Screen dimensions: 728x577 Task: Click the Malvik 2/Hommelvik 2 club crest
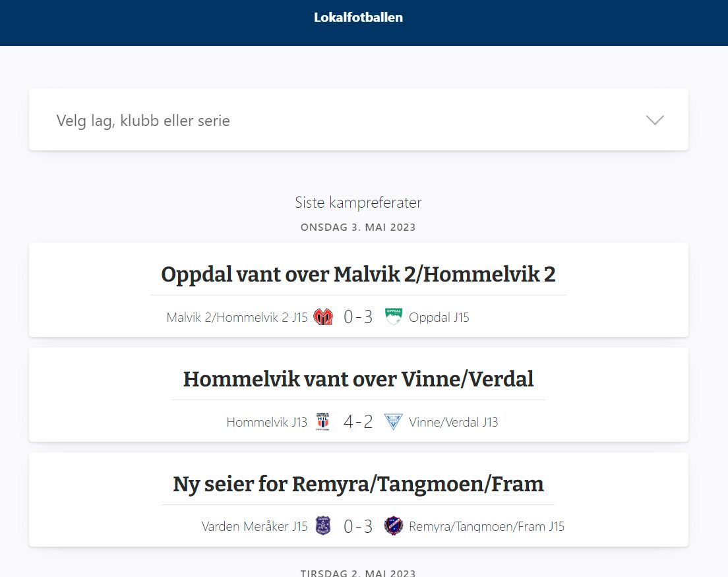(x=322, y=317)
